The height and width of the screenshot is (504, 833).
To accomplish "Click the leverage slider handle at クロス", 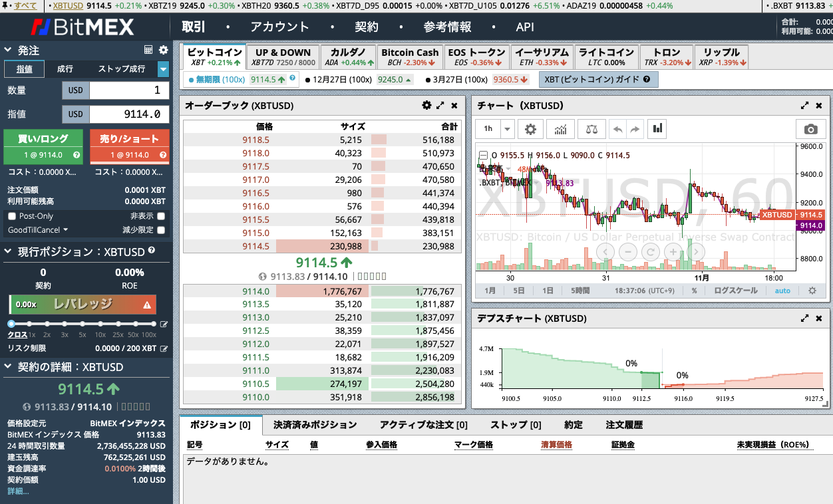I will 11,324.
